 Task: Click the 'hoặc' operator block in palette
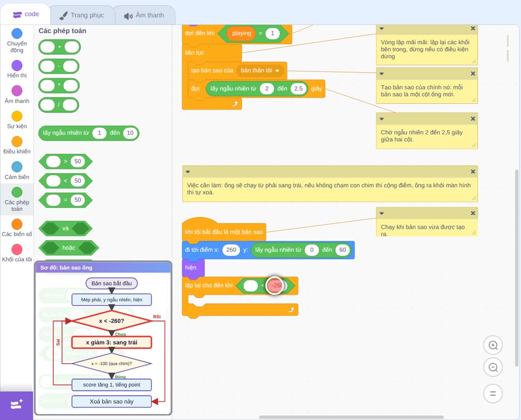pyautogui.click(x=68, y=248)
